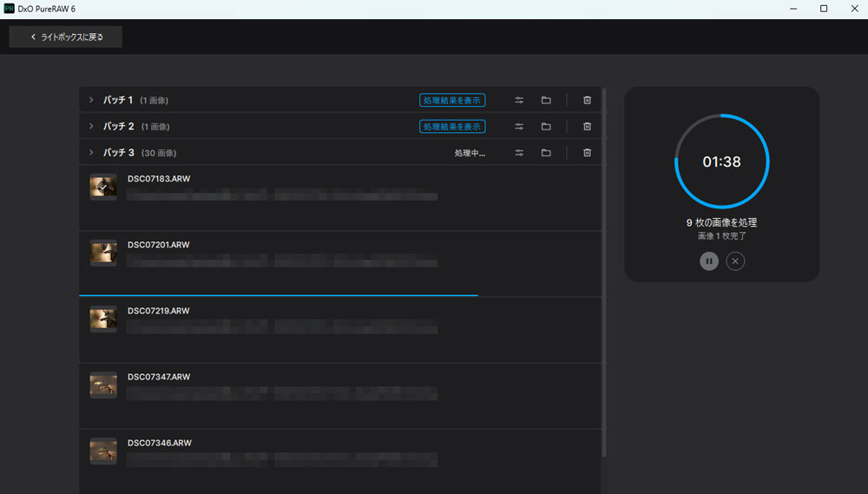
Task: Open output folder for バッチ 2
Action: tap(546, 127)
